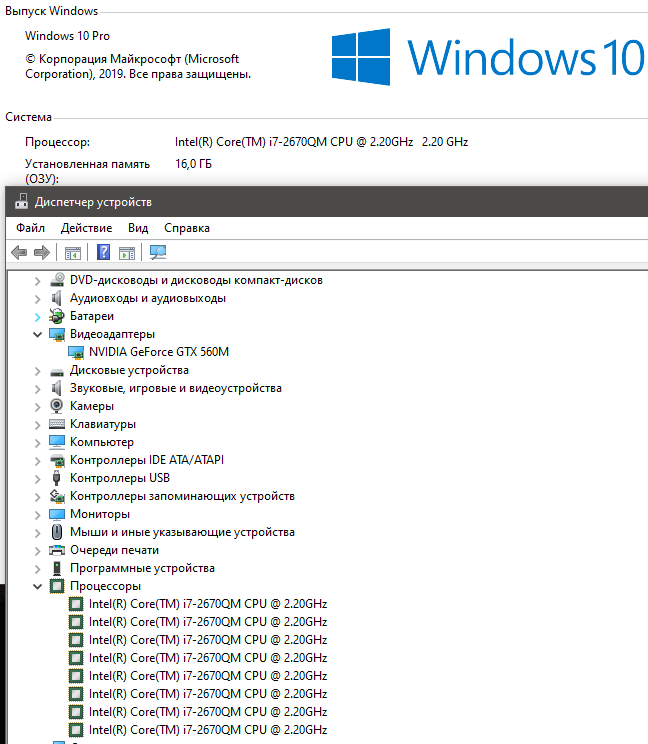Click the Контроллеры USB plug icon
Image resolution: width=648 pixels, height=744 pixels.
tap(56, 478)
